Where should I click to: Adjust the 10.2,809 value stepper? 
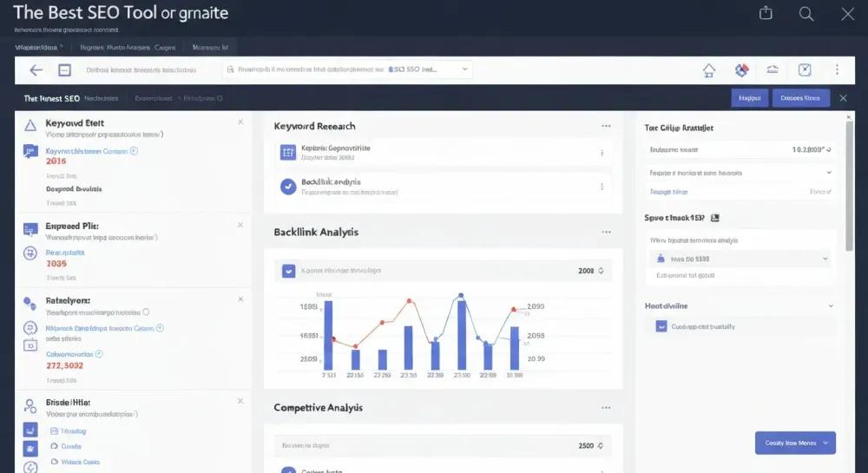click(x=829, y=149)
